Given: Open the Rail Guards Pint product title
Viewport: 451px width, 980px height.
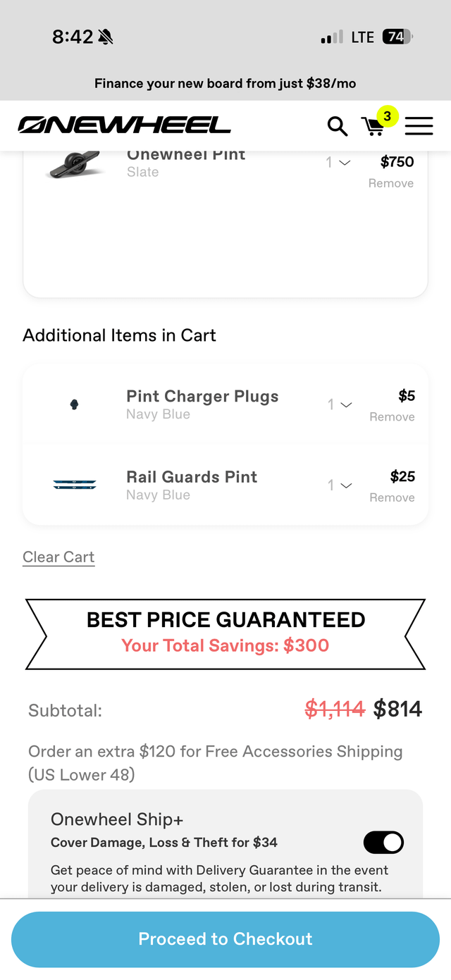Looking at the screenshot, I should click(192, 477).
